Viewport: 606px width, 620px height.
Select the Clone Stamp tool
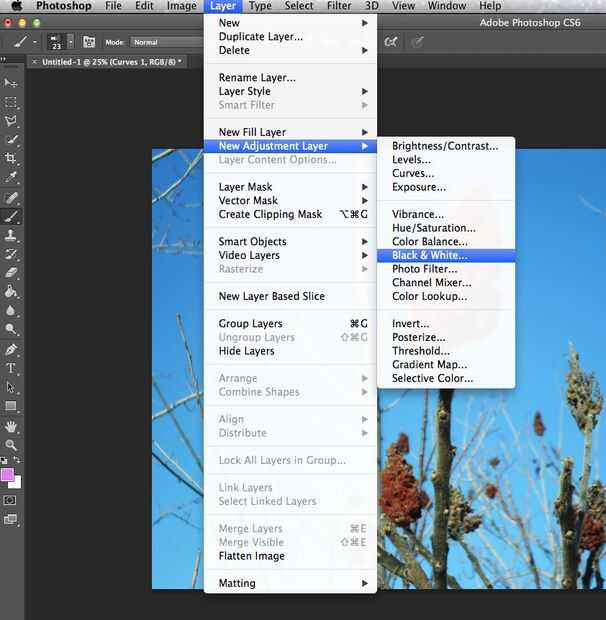pyautogui.click(x=10, y=235)
